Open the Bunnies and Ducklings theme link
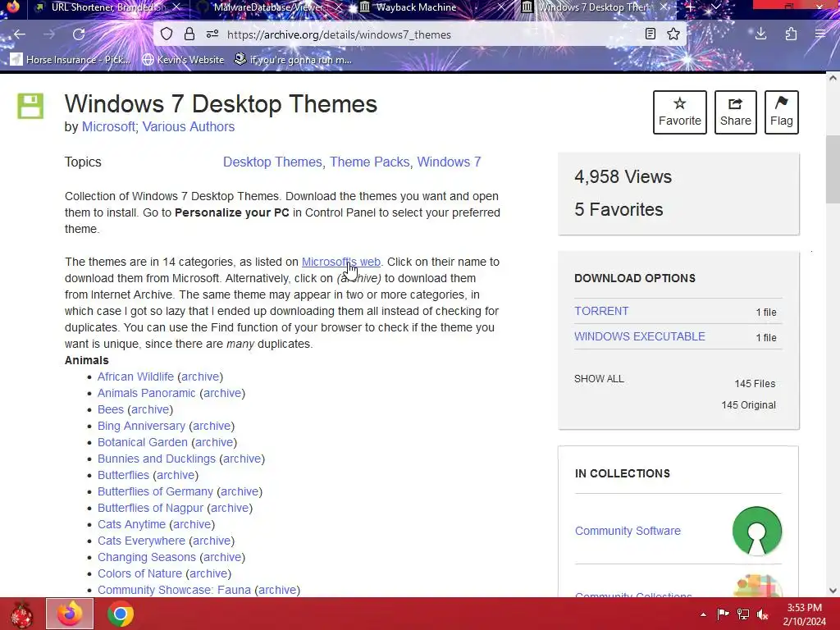This screenshot has height=630, width=840. (157, 459)
